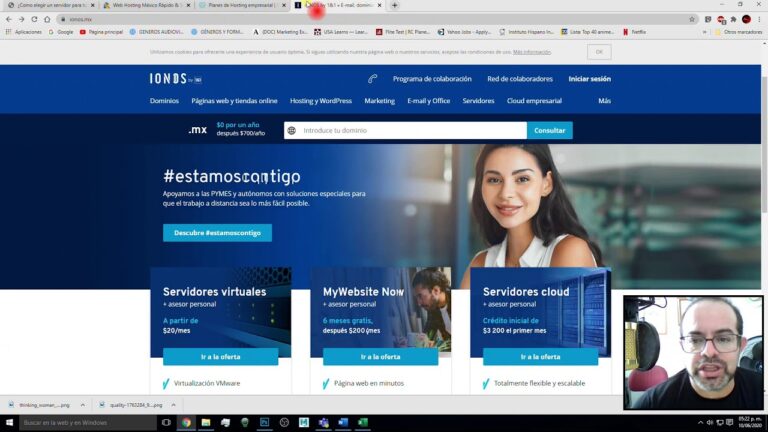Open Photoshop from the taskbar
The height and width of the screenshot is (432, 768).
point(264,423)
